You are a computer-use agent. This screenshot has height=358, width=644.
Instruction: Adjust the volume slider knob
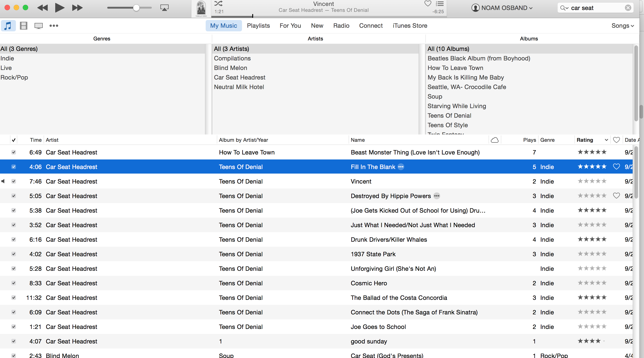tap(136, 8)
